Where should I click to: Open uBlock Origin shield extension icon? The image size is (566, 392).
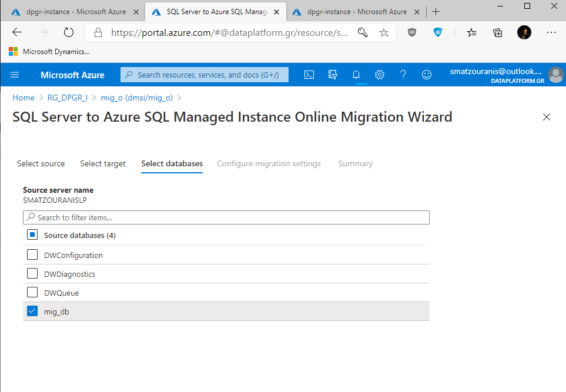coord(412,32)
